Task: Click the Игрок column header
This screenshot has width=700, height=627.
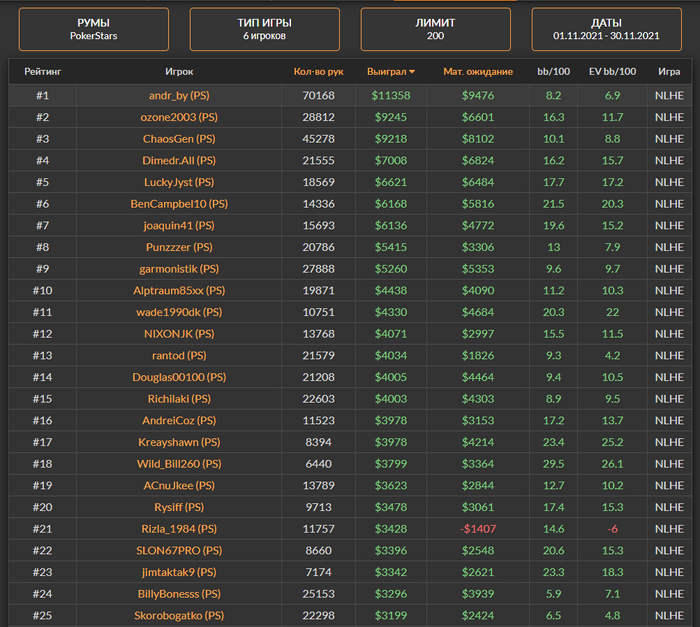Action: pyautogui.click(x=179, y=72)
